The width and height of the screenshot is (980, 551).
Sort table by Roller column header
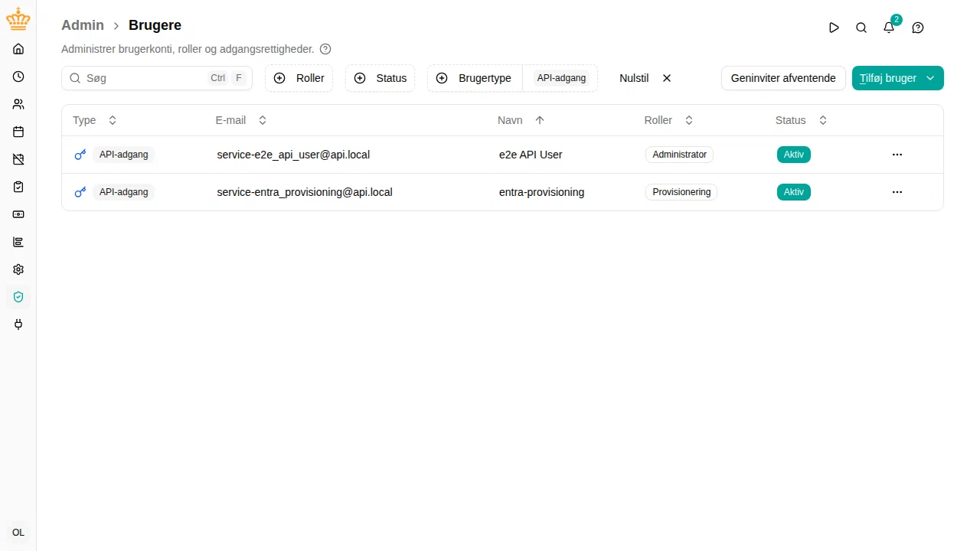pos(669,120)
